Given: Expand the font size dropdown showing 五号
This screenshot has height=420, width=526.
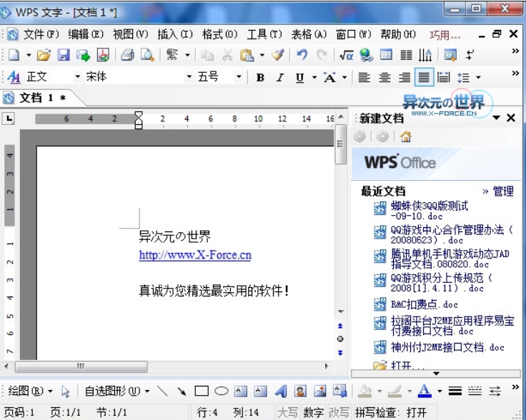Looking at the screenshot, I should tap(239, 77).
